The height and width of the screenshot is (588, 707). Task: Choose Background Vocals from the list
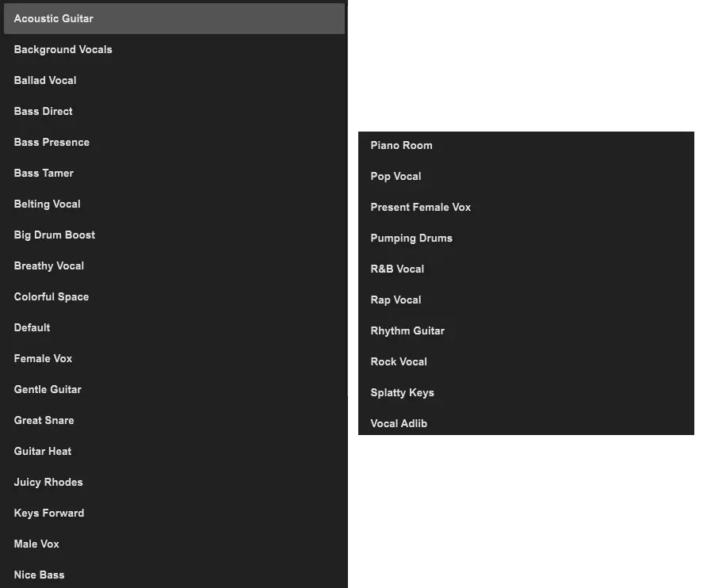tap(63, 49)
